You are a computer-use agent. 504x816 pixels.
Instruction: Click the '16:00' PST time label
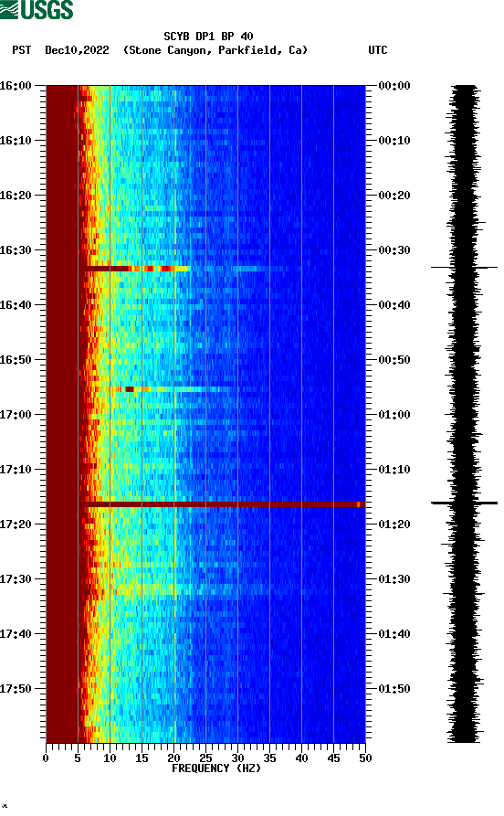point(16,85)
